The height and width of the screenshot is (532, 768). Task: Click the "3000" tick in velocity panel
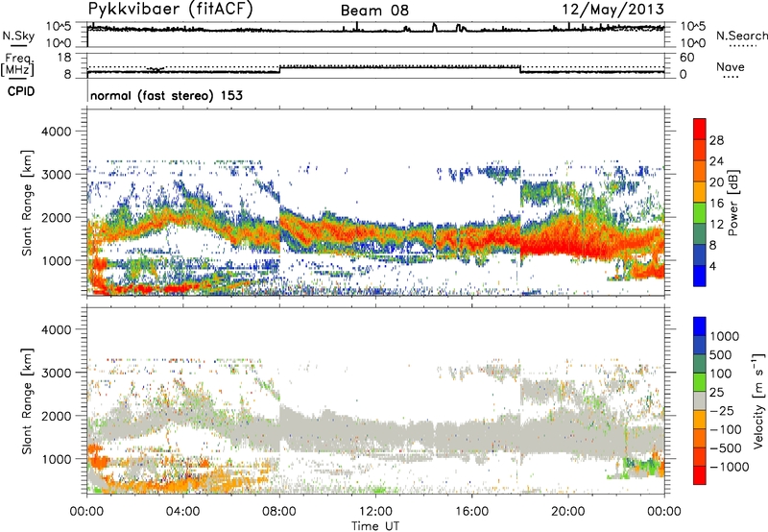click(x=57, y=373)
